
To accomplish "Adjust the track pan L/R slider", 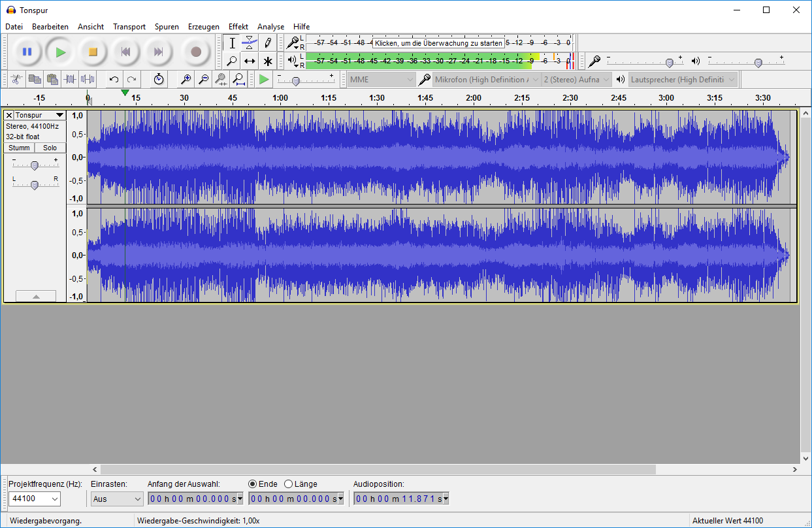I will 35,185.
